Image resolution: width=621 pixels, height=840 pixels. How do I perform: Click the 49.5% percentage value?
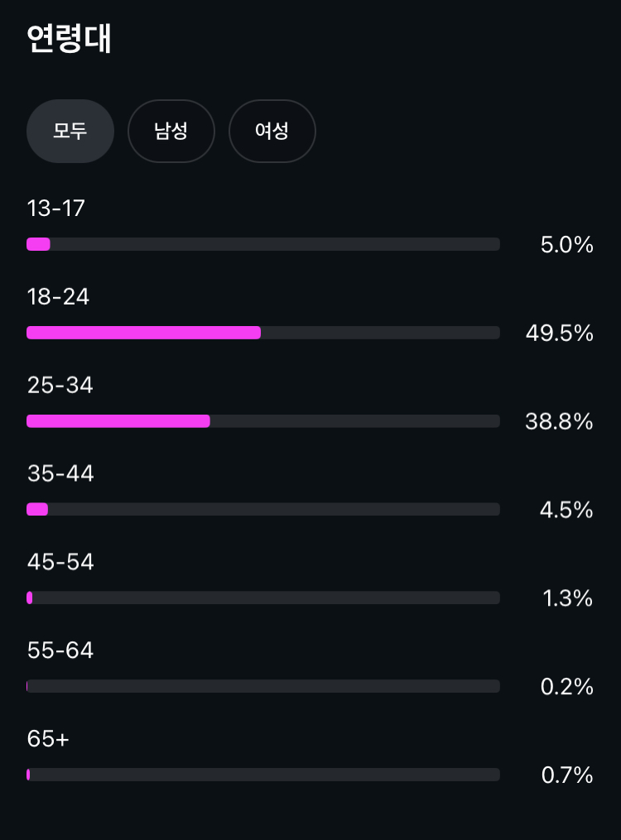[559, 334]
